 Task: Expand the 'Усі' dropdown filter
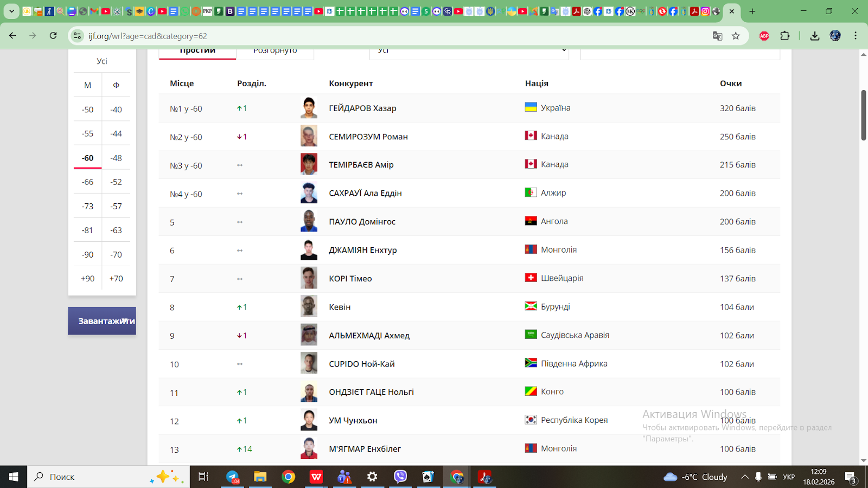click(x=469, y=52)
